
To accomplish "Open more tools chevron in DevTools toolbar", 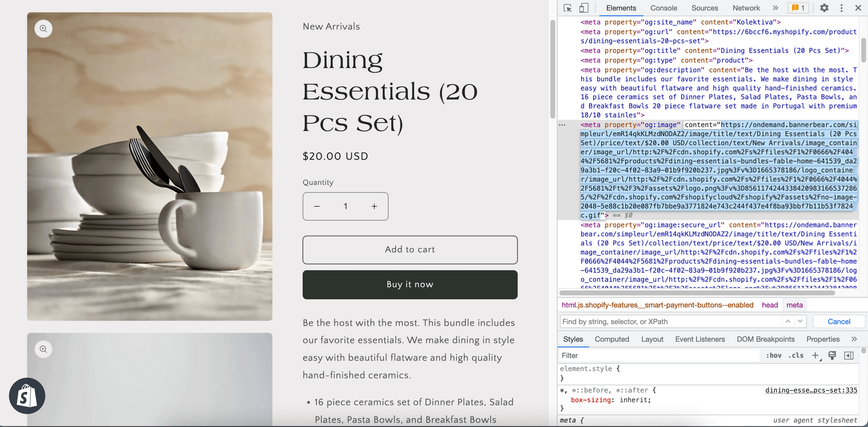I will click(x=776, y=8).
